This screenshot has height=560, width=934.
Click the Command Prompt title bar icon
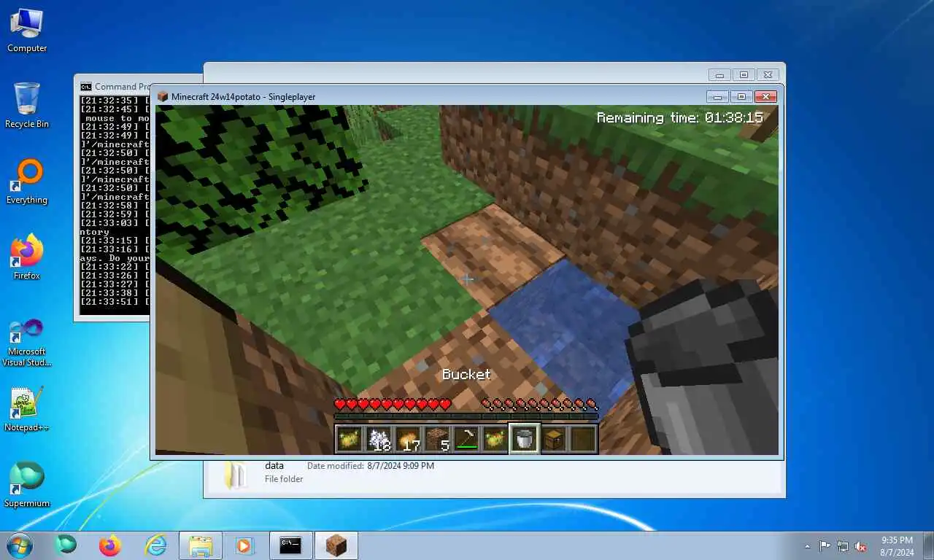pyautogui.click(x=86, y=86)
